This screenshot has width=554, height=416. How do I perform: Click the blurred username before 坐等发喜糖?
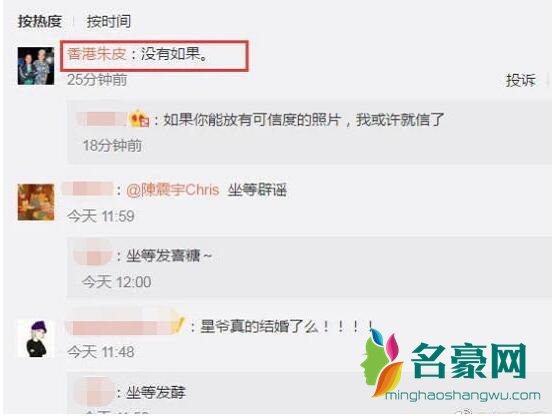point(93,255)
